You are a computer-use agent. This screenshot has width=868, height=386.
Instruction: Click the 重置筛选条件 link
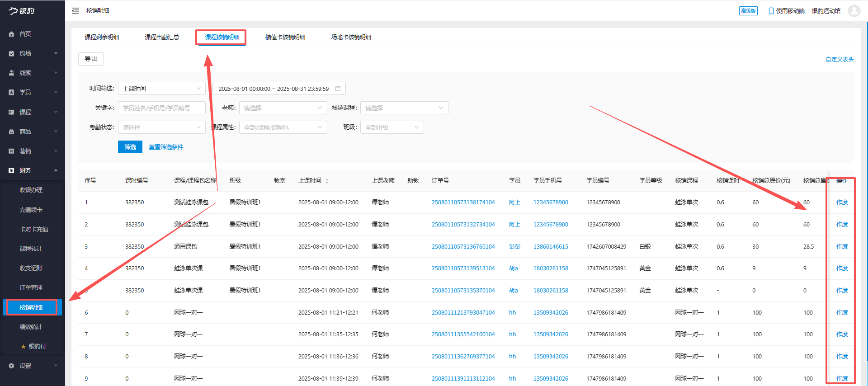point(166,147)
